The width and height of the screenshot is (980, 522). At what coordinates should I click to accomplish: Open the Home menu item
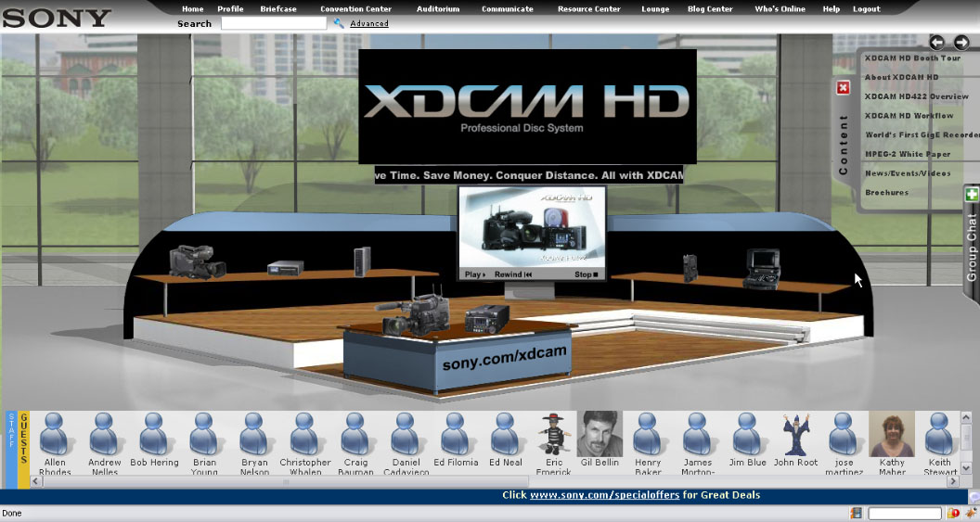click(192, 8)
